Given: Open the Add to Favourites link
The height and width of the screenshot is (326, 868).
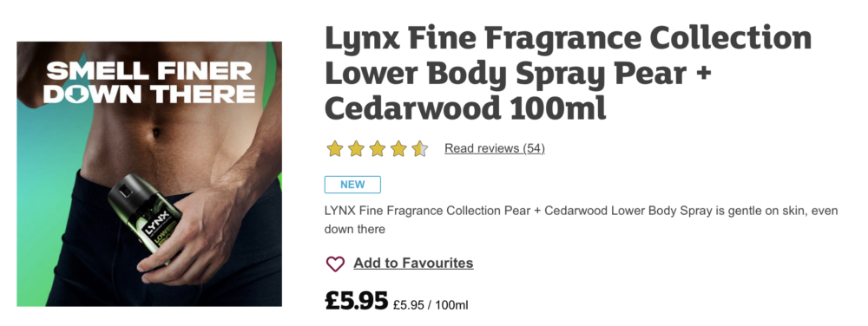Looking at the screenshot, I should pos(413,263).
